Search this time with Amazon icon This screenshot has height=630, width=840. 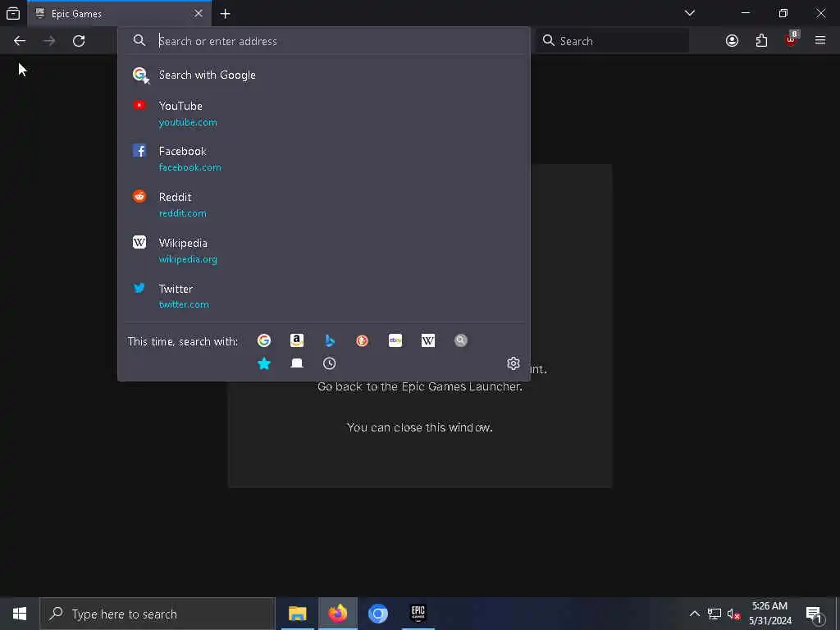297,340
